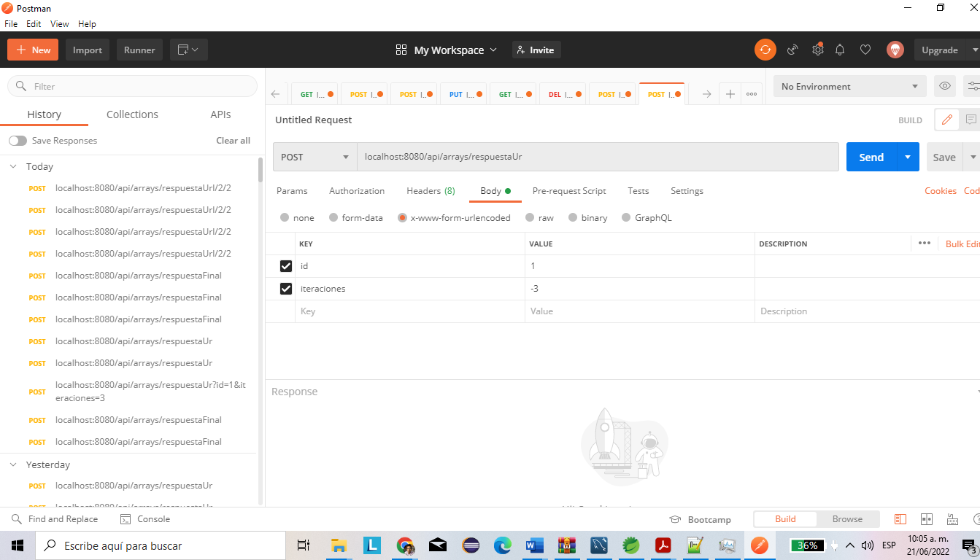Toggle Save Responses switch
Image resolution: width=980 pixels, height=560 pixels.
click(17, 140)
